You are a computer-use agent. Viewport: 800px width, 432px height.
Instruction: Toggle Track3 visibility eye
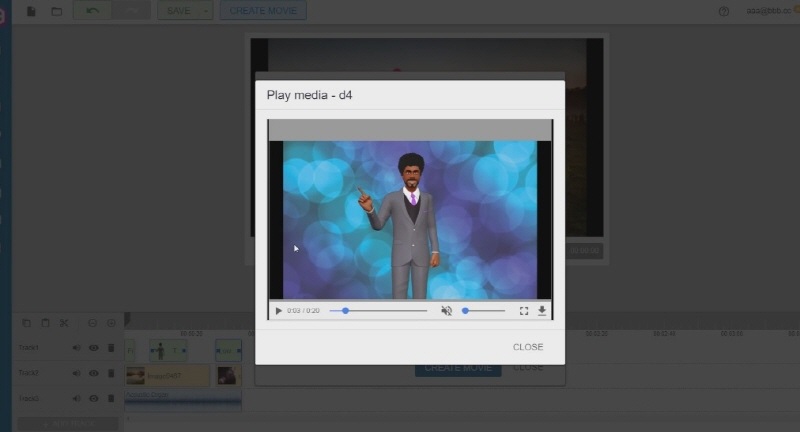click(94, 398)
